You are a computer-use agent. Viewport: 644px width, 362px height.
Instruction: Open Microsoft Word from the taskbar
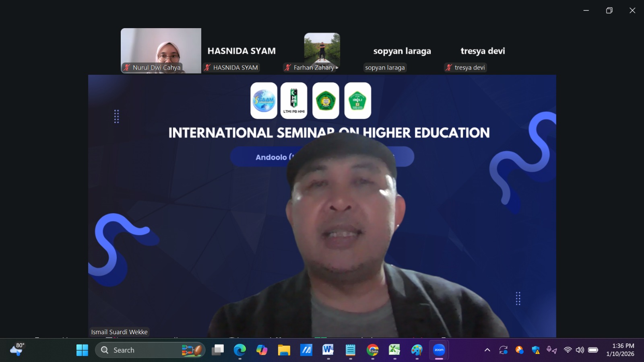coord(328,350)
